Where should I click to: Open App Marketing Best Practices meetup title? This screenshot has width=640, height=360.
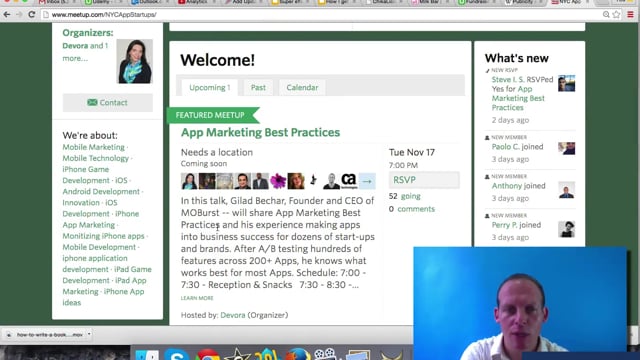click(260, 132)
